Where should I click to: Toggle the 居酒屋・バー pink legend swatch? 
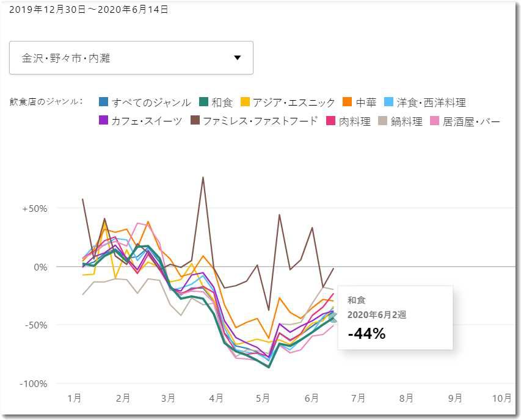pos(435,121)
